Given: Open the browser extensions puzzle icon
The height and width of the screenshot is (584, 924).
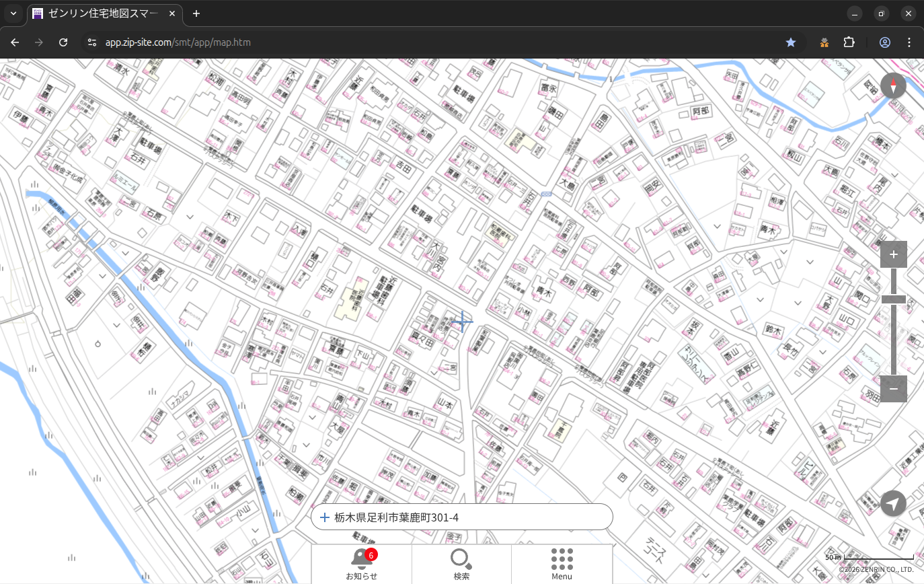Looking at the screenshot, I should coord(849,42).
